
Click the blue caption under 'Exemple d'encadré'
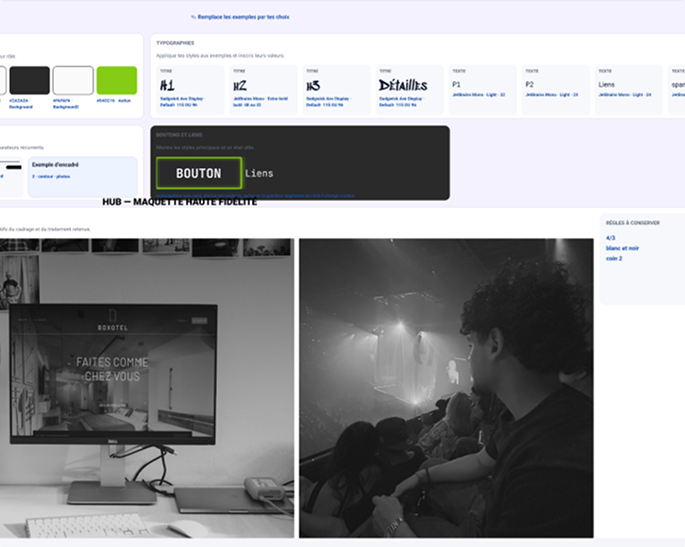[51, 177]
